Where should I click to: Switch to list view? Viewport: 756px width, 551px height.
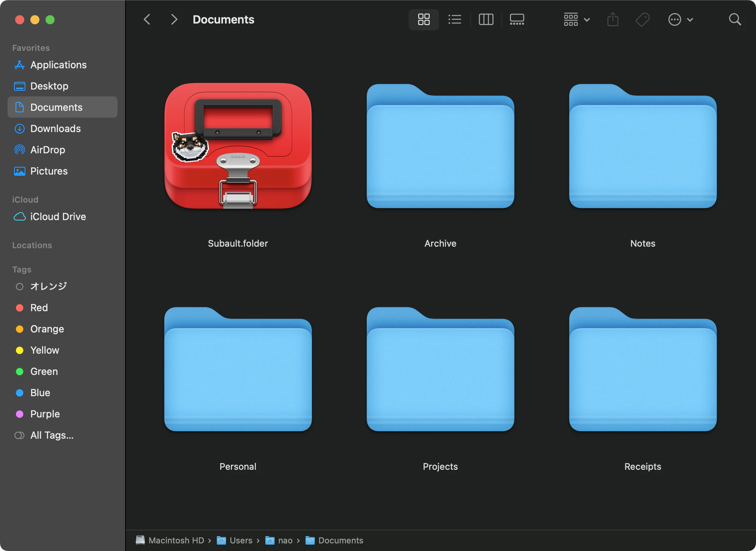click(x=455, y=19)
